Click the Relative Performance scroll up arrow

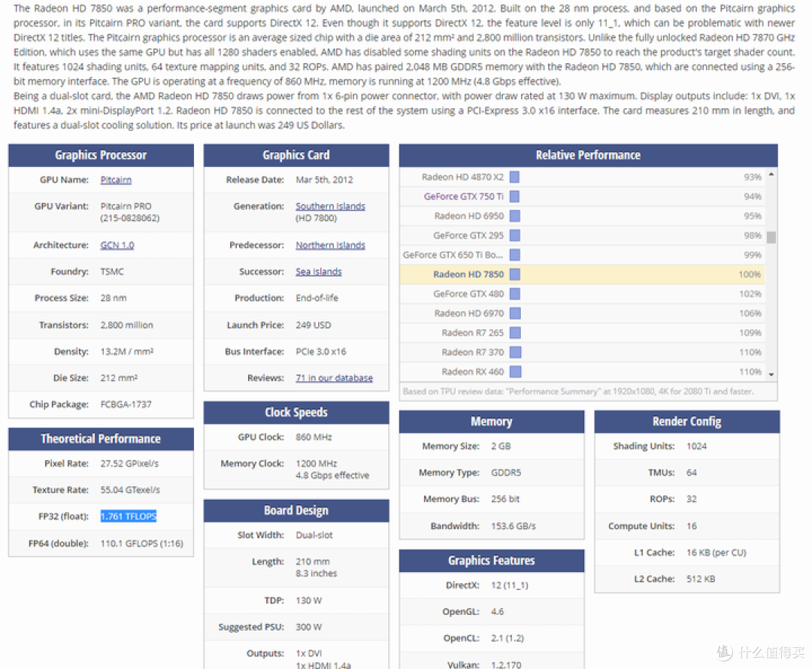[771, 175]
